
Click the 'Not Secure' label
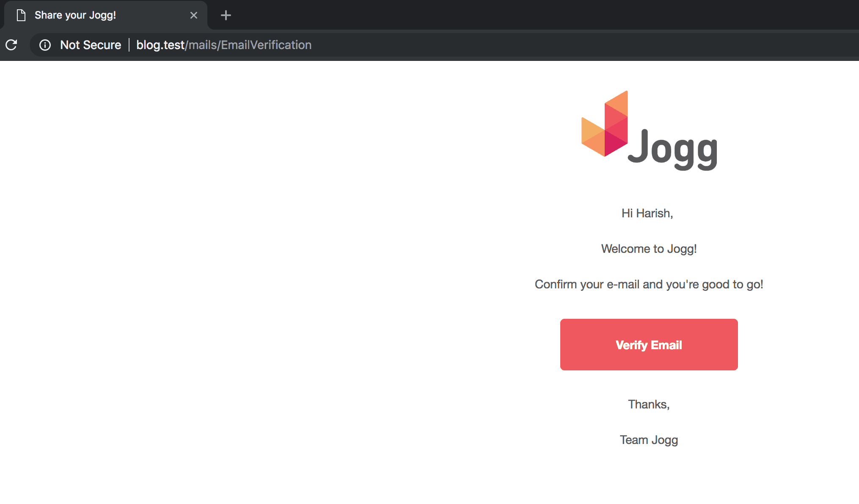(x=90, y=45)
